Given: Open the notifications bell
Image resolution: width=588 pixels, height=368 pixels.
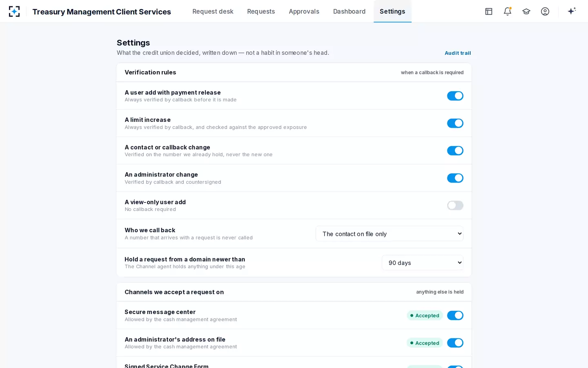Looking at the screenshot, I should (x=508, y=11).
